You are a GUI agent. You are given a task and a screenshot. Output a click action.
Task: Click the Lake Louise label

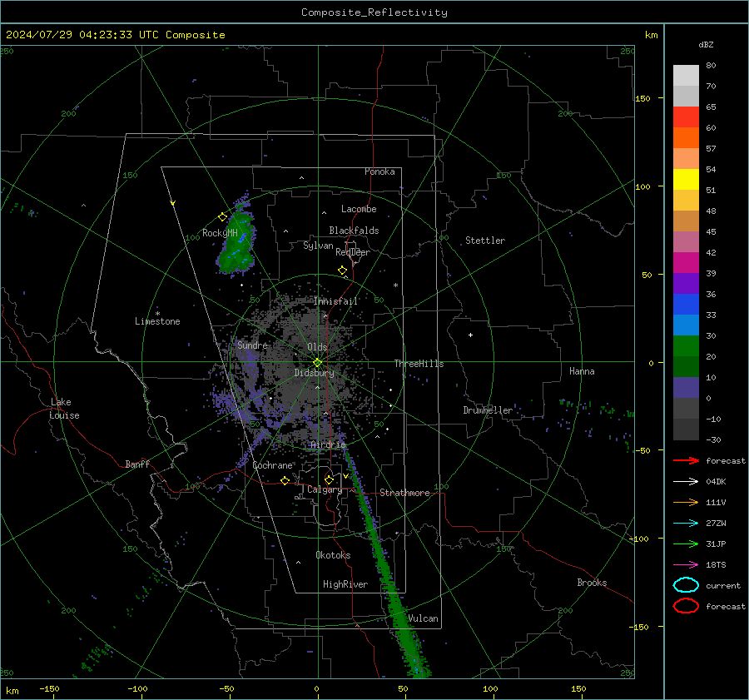[x=64, y=409]
